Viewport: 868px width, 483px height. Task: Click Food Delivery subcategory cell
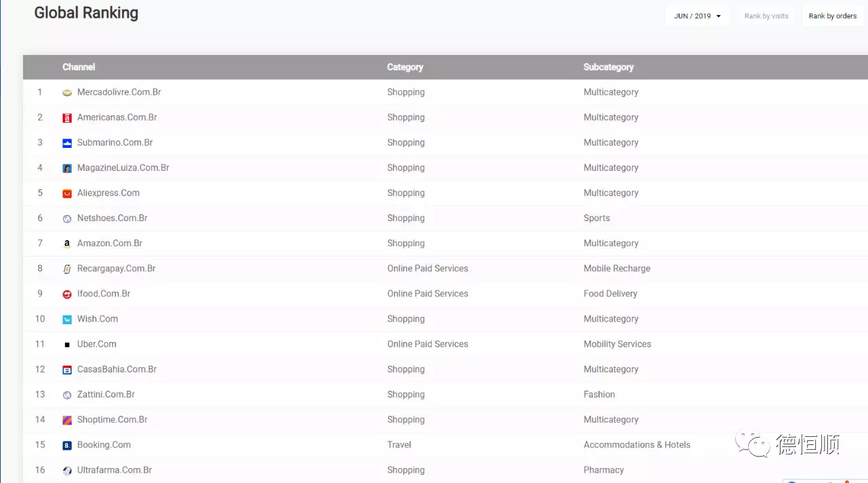click(610, 294)
